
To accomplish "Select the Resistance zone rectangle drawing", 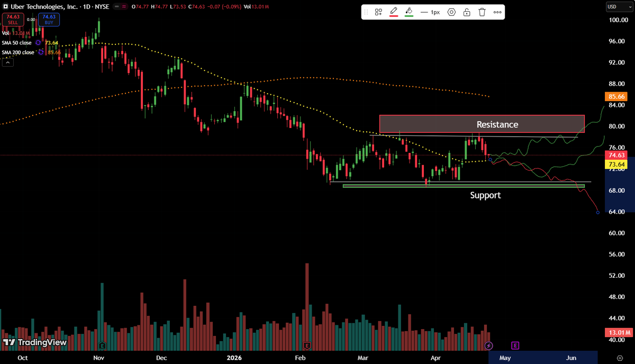I will (482, 124).
